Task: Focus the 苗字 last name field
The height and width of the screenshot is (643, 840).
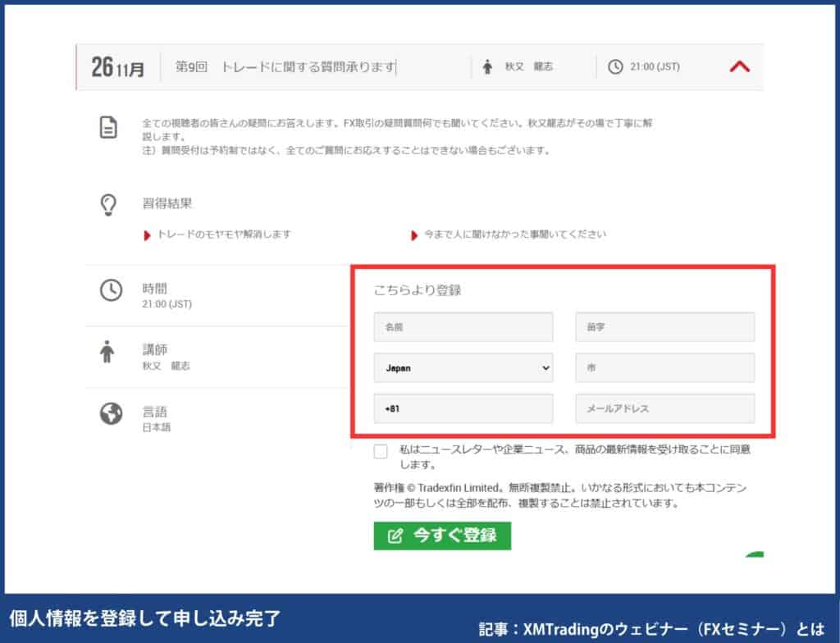Action: tap(664, 327)
